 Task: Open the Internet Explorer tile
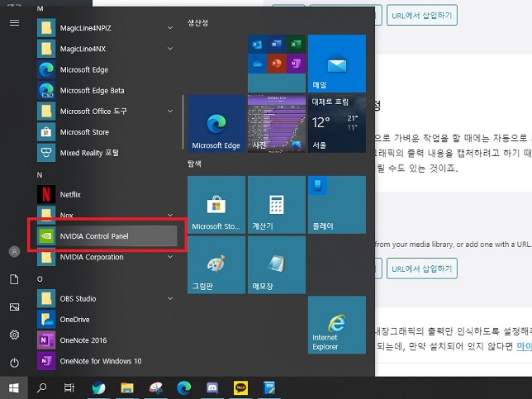coord(337,325)
